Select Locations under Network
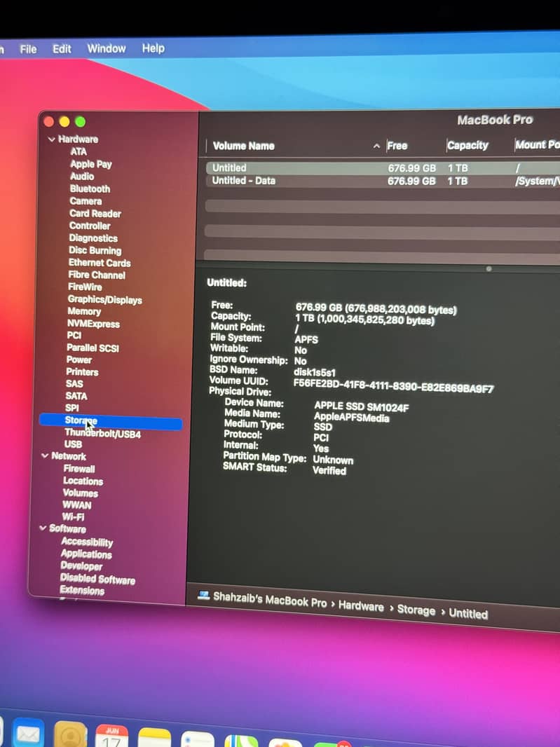The width and height of the screenshot is (560, 747). [83, 481]
